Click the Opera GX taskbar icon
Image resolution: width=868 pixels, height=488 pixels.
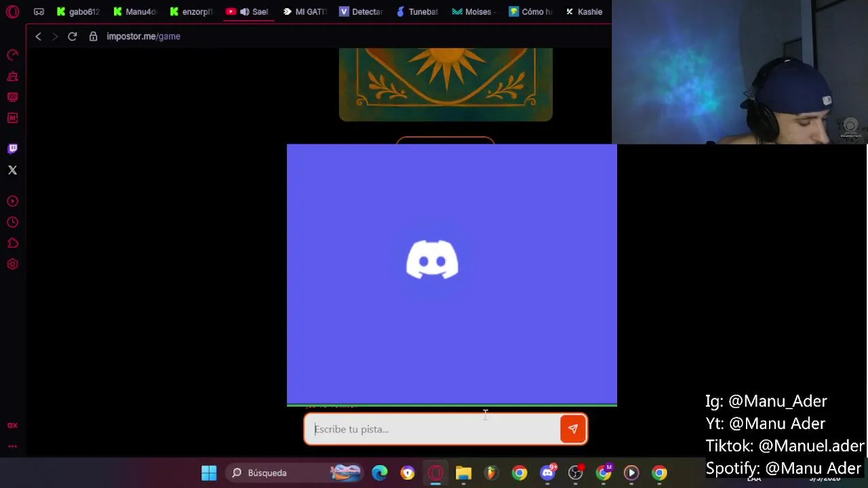[x=435, y=473]
